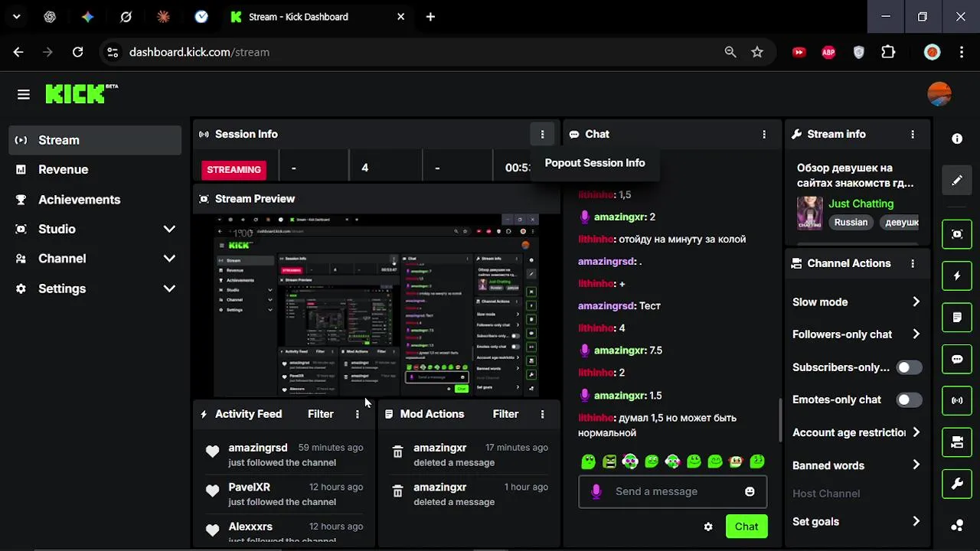Image resolution: width=980 pixels, height=551 pixels.
Task: Click the heart icon beside PavelXR follow
Action: pos(212,491)
